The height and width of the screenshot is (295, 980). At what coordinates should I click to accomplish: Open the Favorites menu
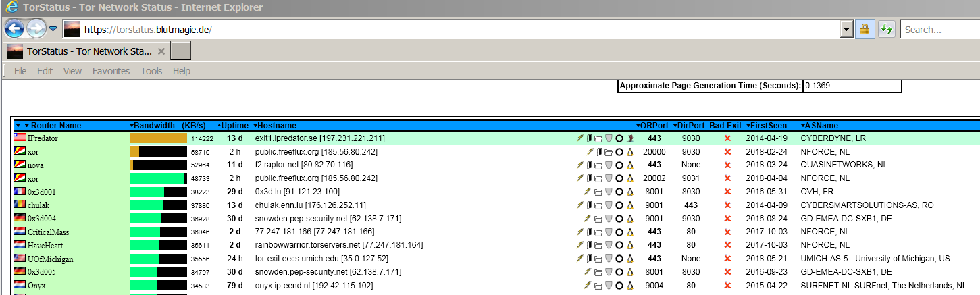tap(111, 71)
